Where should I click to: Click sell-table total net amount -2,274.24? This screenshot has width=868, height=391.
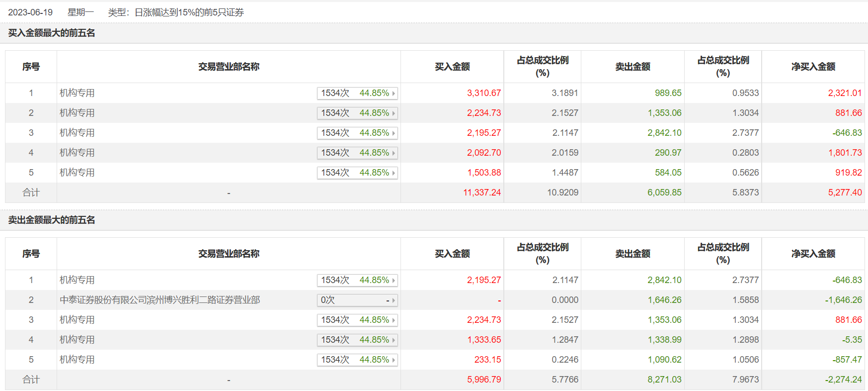[843, 380]
